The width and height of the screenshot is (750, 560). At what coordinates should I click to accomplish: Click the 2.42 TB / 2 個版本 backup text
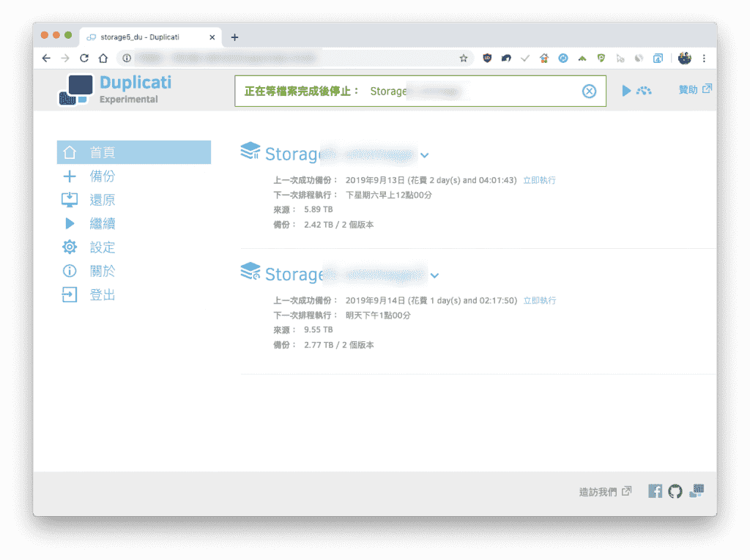338,225
